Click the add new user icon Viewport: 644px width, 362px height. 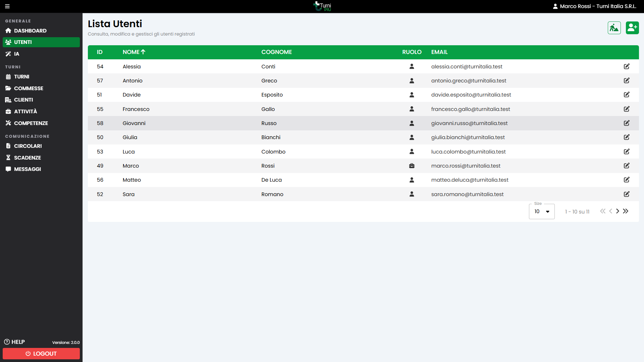[x=632, y=28]
